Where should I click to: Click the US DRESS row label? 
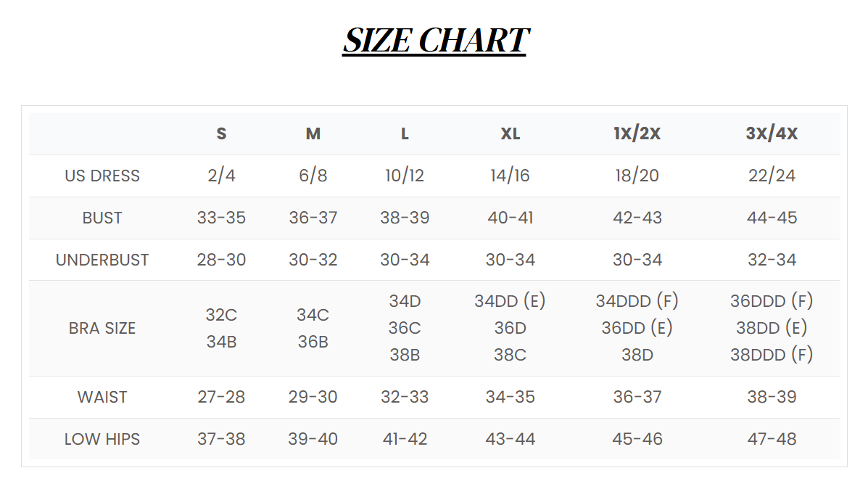[x=102, y=176]
